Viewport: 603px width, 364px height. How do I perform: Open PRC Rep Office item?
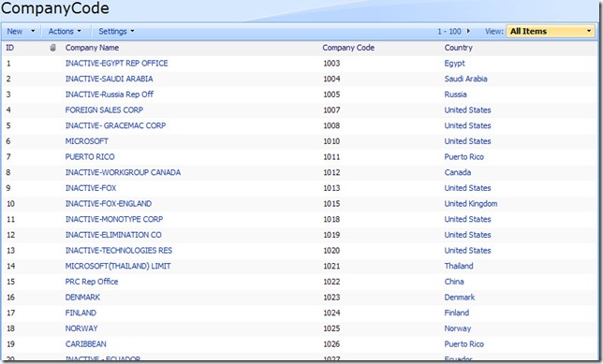(x=92, y=282)
